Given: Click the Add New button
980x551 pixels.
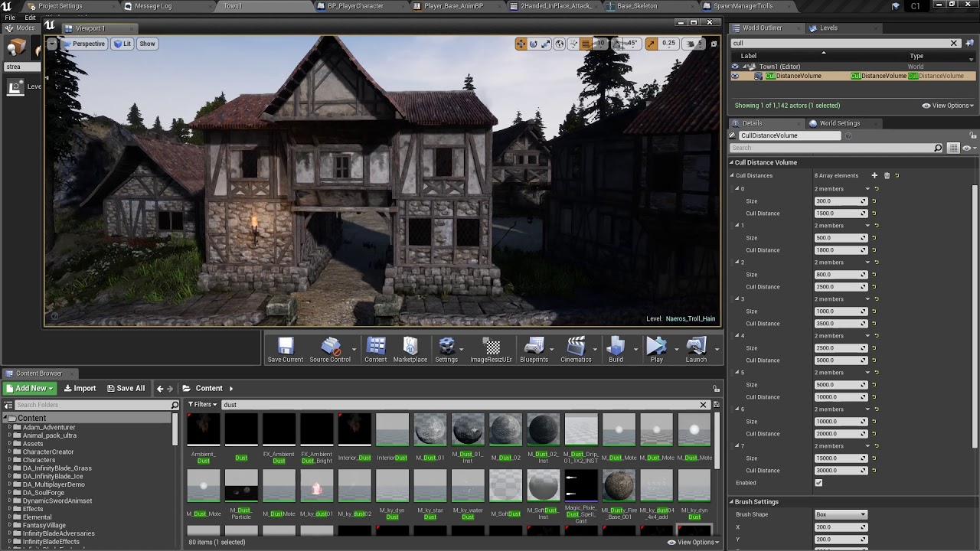Looking at the screenshot, I should pyautogui.click(x=30, y=388).
